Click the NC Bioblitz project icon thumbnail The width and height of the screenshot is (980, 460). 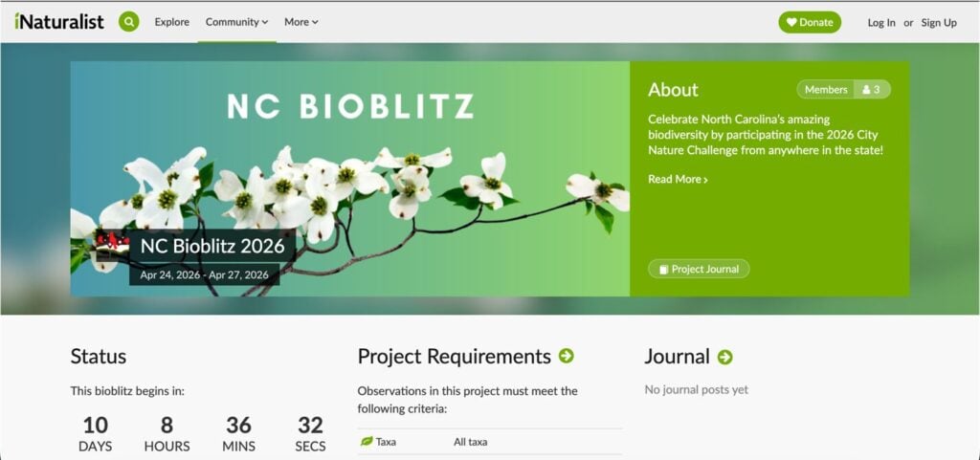[x=113, y=245]
